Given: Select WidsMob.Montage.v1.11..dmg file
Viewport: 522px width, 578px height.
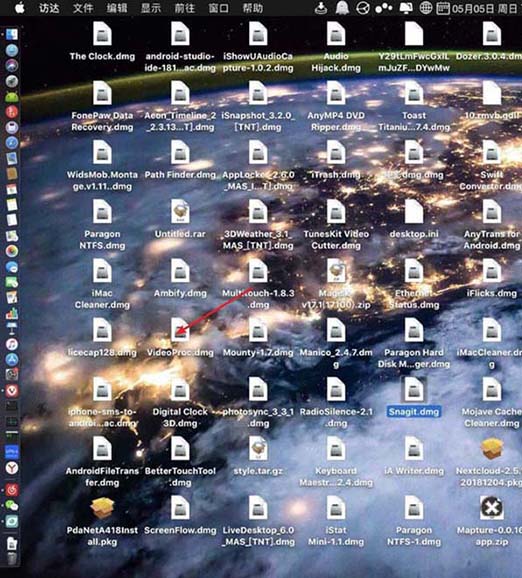Looking at the screenshot, I should click(x=102, y=152).
